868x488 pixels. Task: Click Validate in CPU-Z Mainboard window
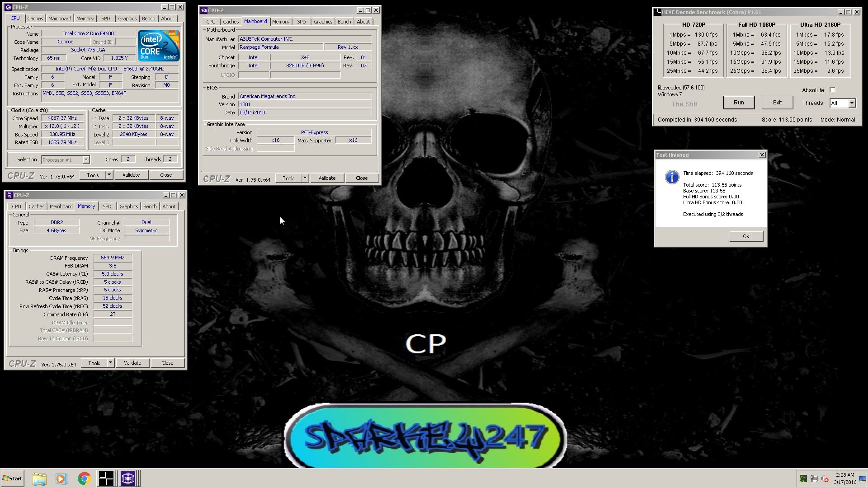[327, 178]
